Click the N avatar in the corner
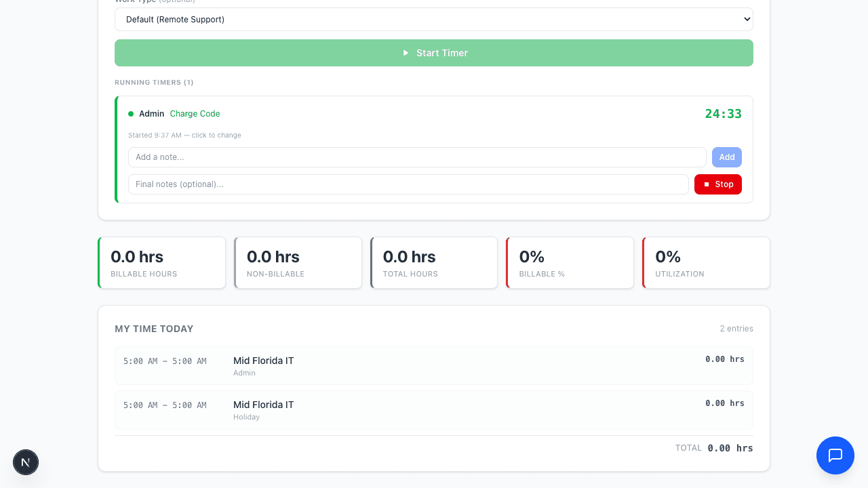The height and width of the screenshot is (488, 868). tap(25, 462)
